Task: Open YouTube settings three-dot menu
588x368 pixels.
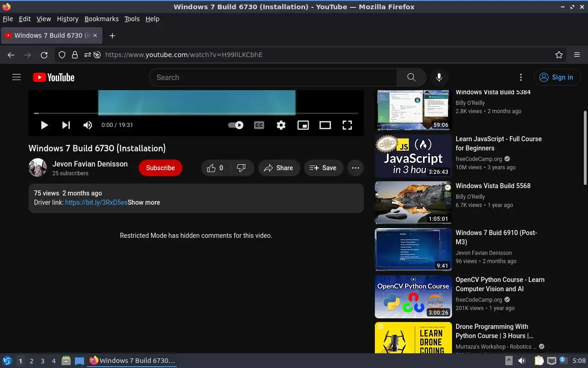Action: tap(521, 77)
